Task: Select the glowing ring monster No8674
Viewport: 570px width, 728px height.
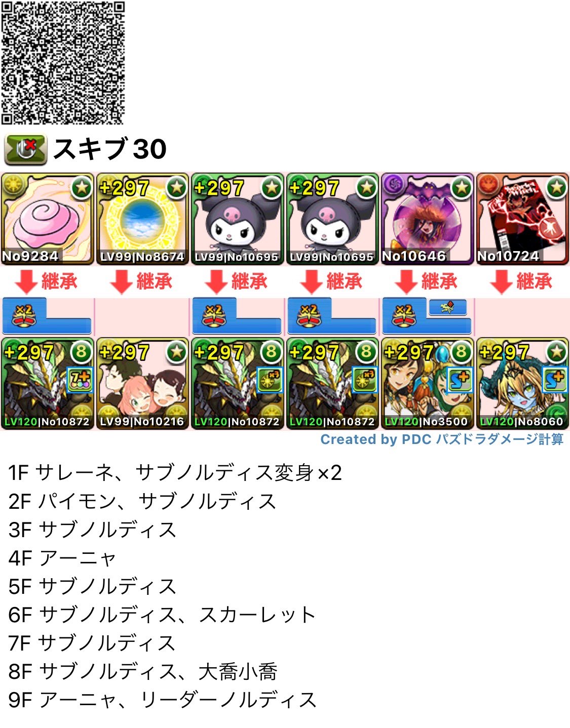Action: [x=142, y=219]
